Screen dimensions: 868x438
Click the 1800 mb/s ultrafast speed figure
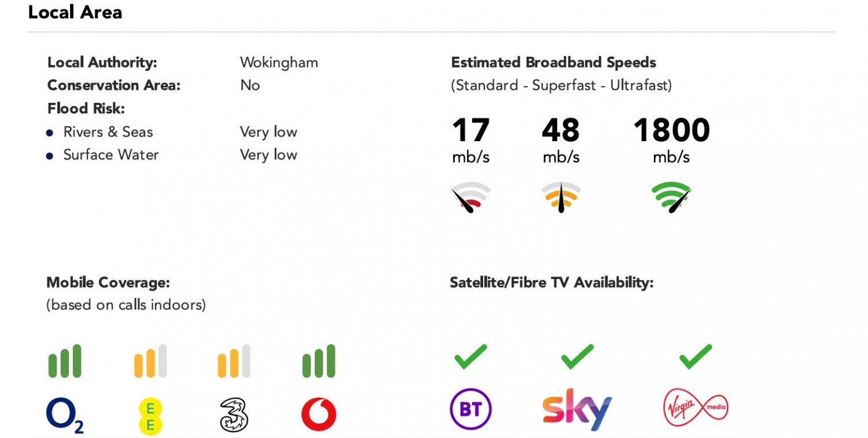[671, 131]
